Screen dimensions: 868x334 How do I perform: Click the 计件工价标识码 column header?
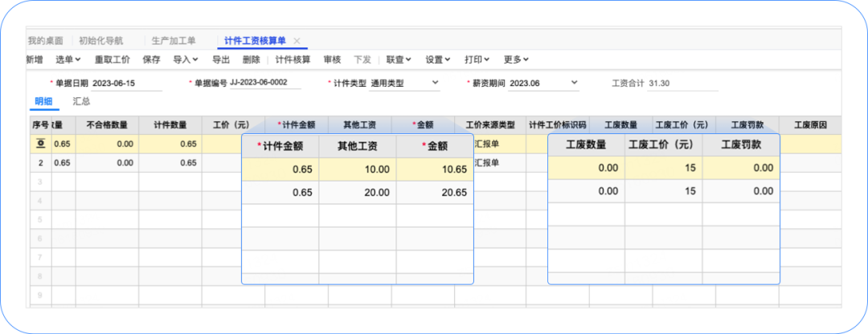click(x=558, y=125)
